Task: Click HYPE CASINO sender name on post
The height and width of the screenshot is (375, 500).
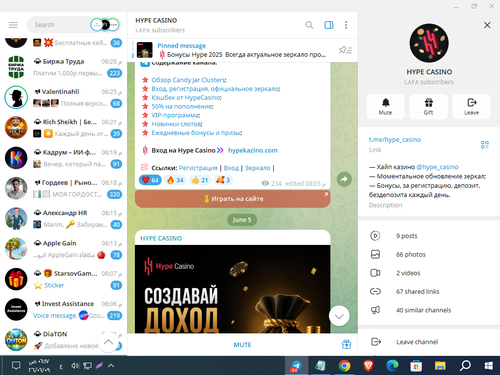Action: [x=161, y=238]
